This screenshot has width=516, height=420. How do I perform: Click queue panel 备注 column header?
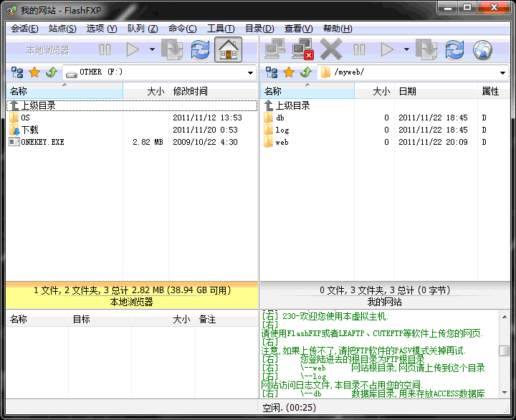(x=226, y=319)
